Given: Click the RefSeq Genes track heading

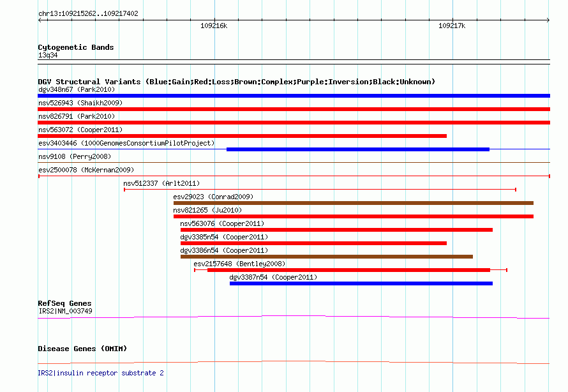Looking at the screenshot, I should pos(65,303).
